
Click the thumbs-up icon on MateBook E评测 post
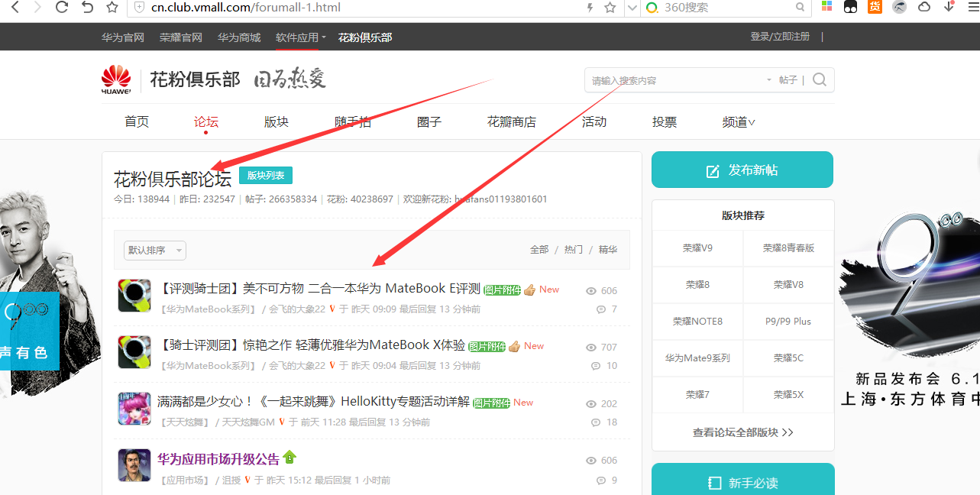click(x=530, y=290)
